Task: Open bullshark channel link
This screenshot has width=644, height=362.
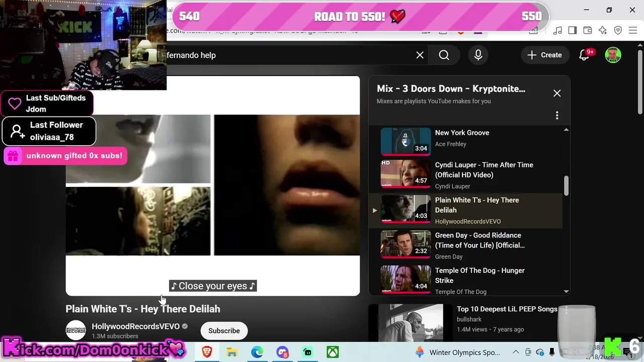Action: 469,319
